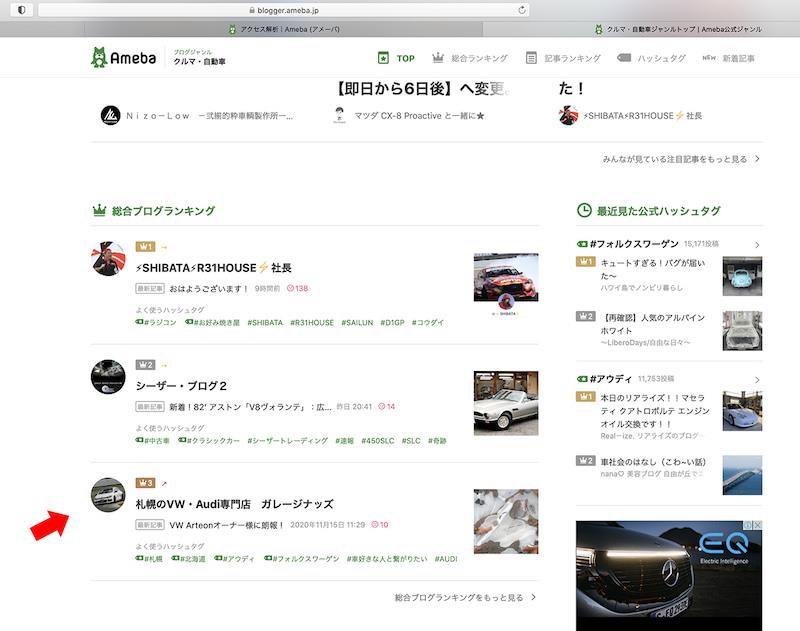
Task: Open 車社会のはなし article link
Action: point(653,462)
